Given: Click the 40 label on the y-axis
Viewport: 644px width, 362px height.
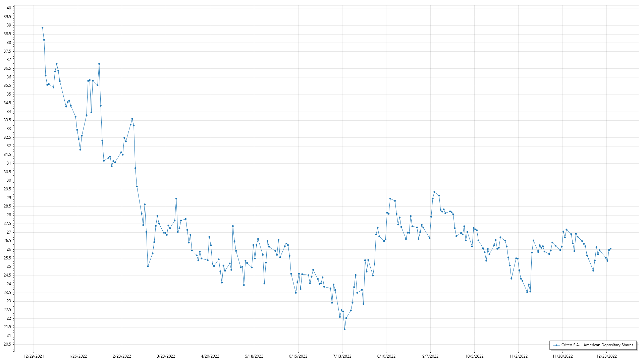Looking at the screenshot, I should 9,8.
